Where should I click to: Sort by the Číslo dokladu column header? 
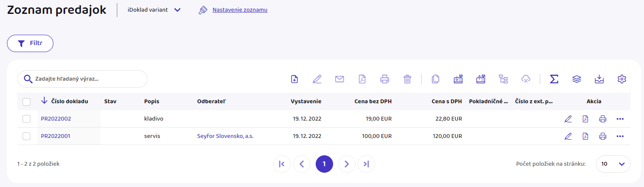(x=69, y=102)
